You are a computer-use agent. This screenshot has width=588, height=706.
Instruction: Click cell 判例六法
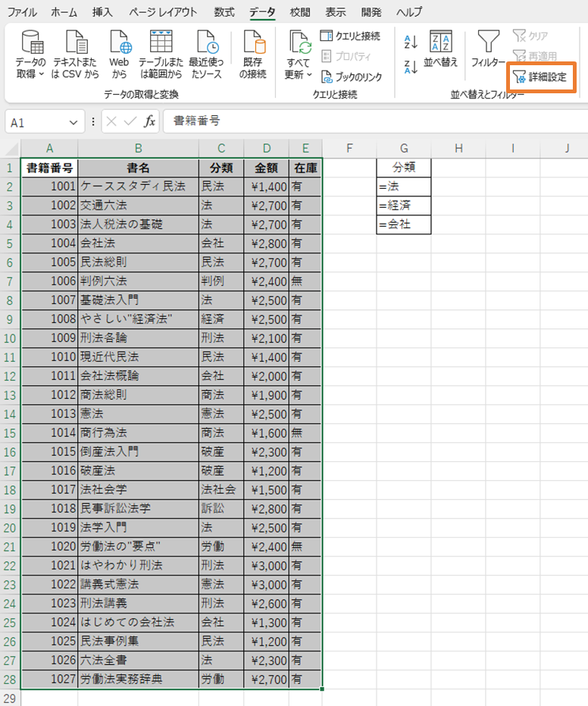(x=139, y=281)
